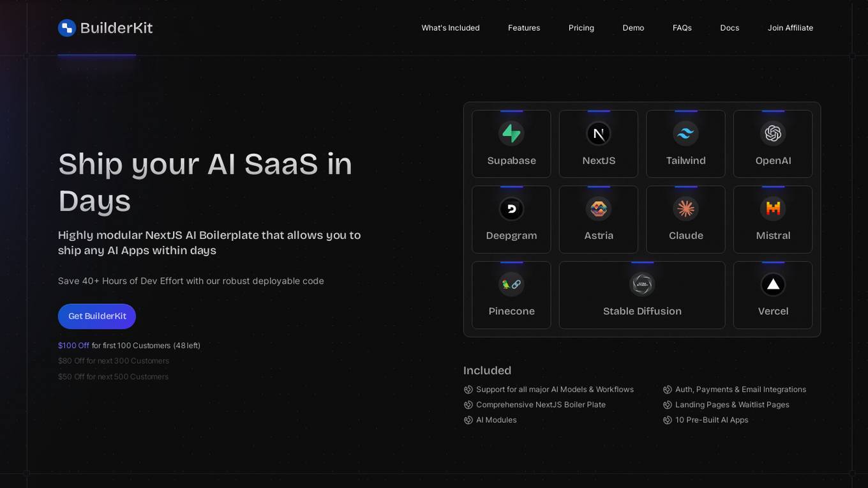Click the Included section heading
Screen dimensions: 868x488
coord(487,370)
